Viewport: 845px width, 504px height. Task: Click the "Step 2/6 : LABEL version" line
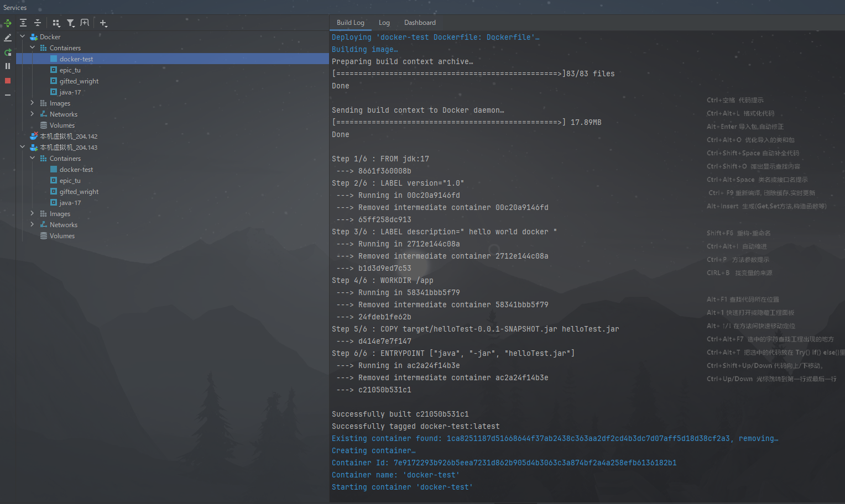click(x=398, y=183)
